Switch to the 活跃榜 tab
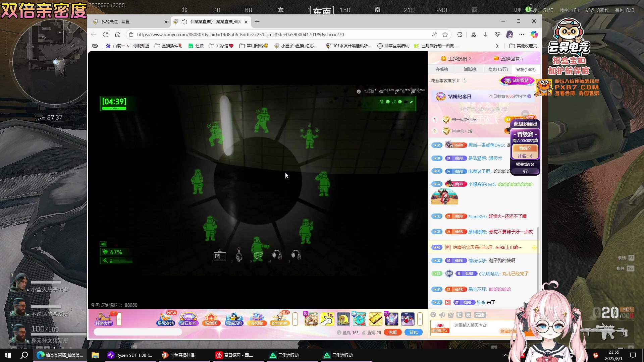644x362 pixels. click(470, 69)
